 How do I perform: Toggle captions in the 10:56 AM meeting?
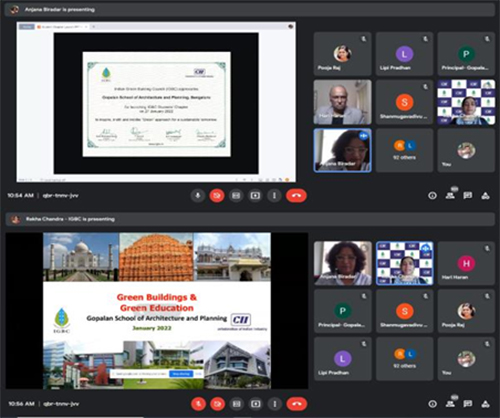[237, 404]
